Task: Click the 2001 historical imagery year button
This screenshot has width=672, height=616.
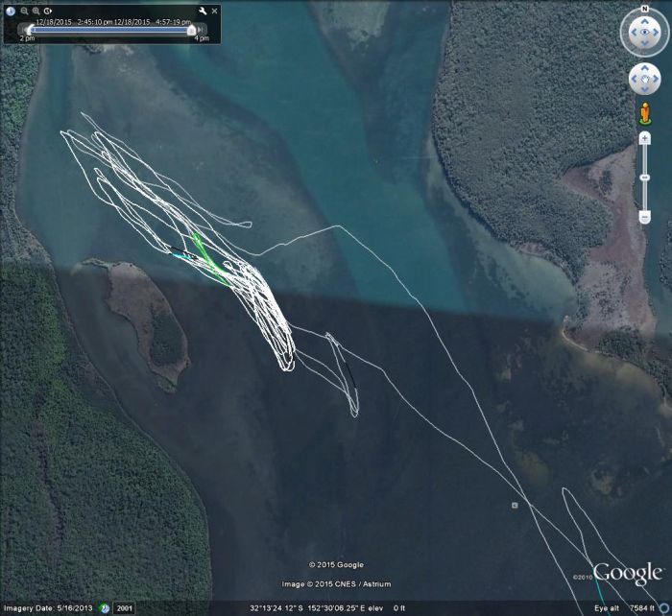Action: 124,608
